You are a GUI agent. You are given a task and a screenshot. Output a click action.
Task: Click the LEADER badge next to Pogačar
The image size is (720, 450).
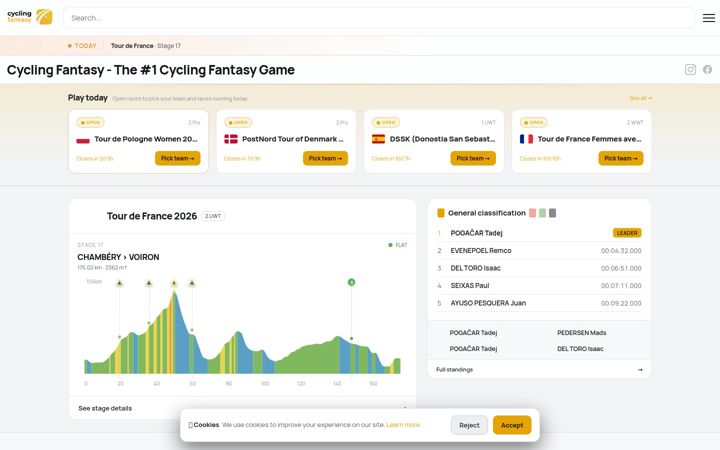point(627,233)
